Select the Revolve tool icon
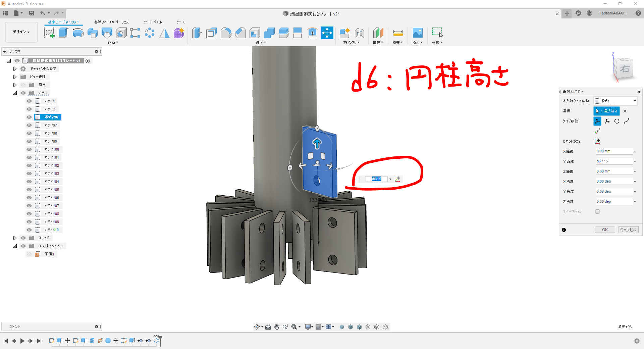 pyautogui.click(x=78, y=33)
